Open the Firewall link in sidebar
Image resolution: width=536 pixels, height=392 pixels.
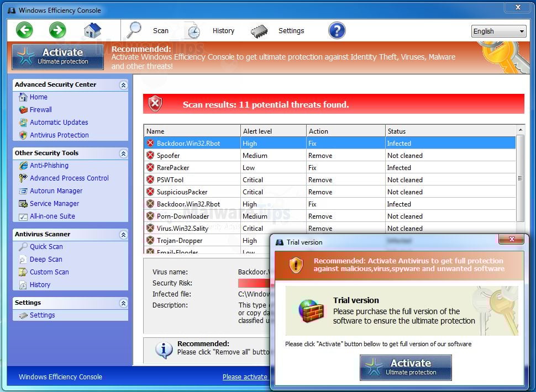coord(41,110)
